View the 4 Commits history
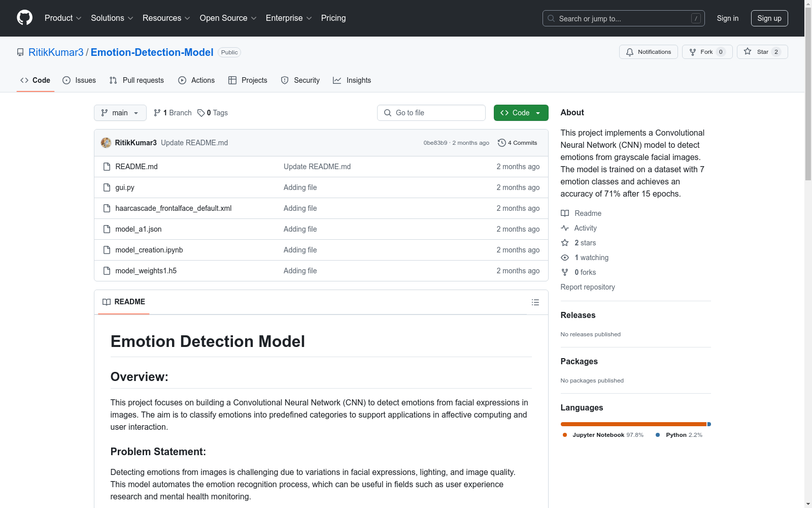 coord(518,143)
